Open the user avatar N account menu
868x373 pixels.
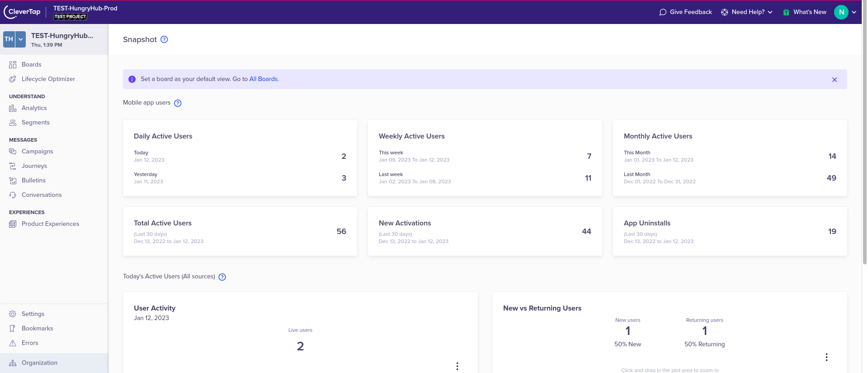point(841,12)
